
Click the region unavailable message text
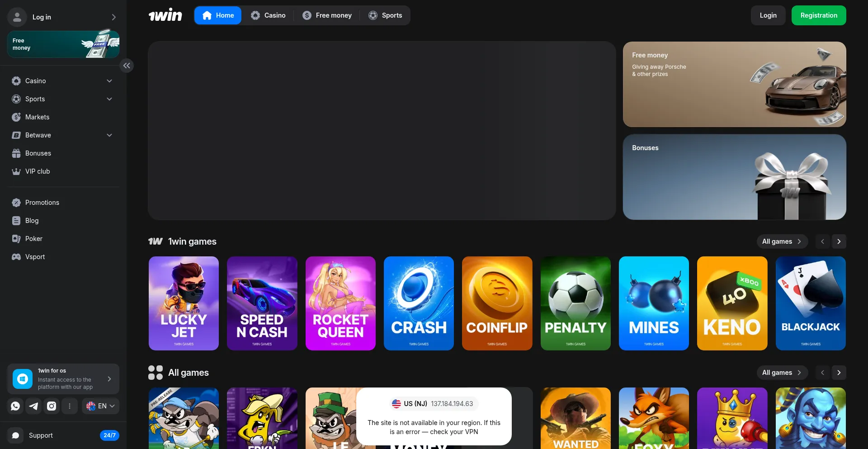pos(434,427)
